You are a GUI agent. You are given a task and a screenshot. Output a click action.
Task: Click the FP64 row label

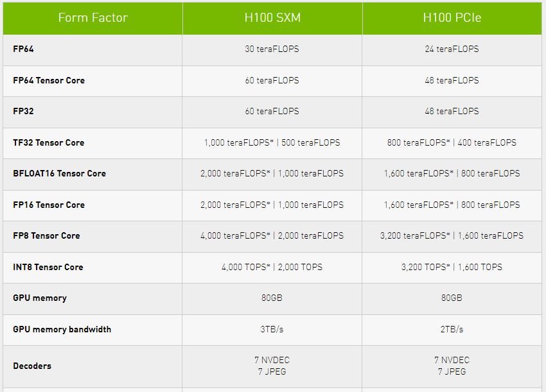click(x=23, y=49)
